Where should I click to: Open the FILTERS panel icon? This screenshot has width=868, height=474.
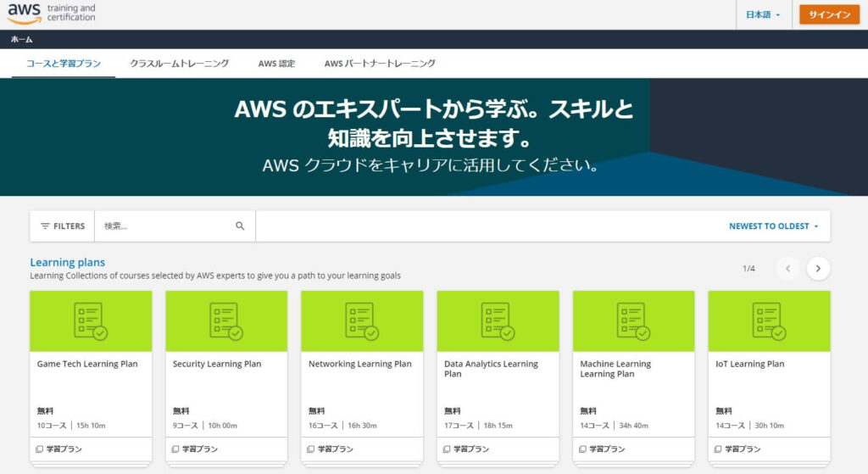(x=46, y=226)
